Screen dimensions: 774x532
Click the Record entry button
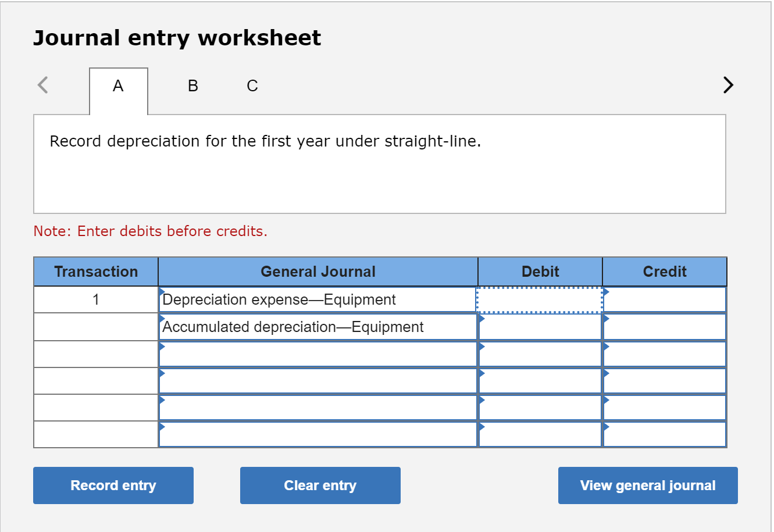[113, 485]
